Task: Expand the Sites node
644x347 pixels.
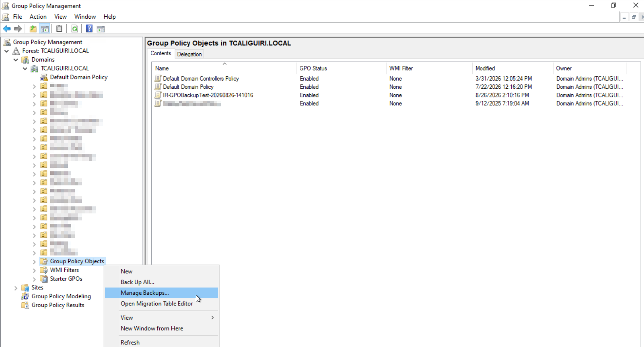Action: [16, 288]
